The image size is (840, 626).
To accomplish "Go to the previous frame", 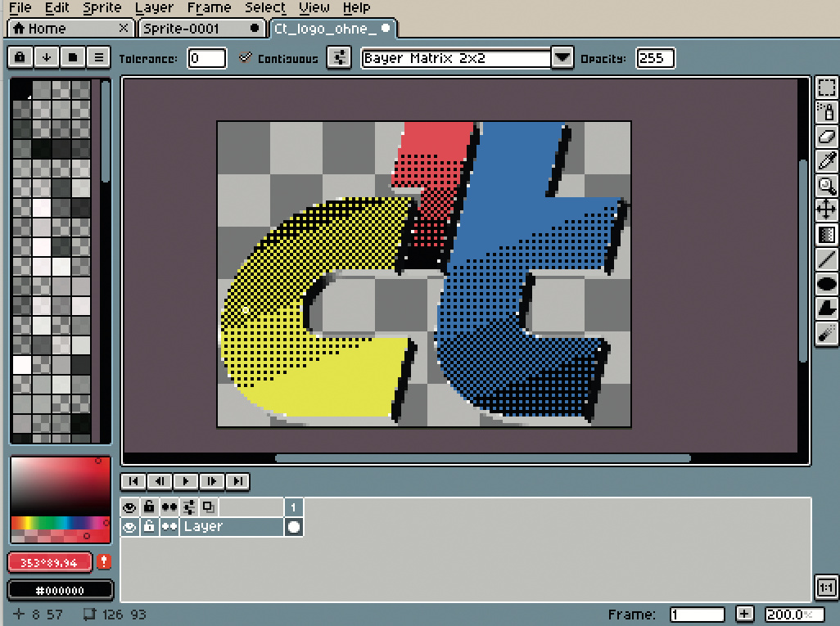I will point(159,481).
